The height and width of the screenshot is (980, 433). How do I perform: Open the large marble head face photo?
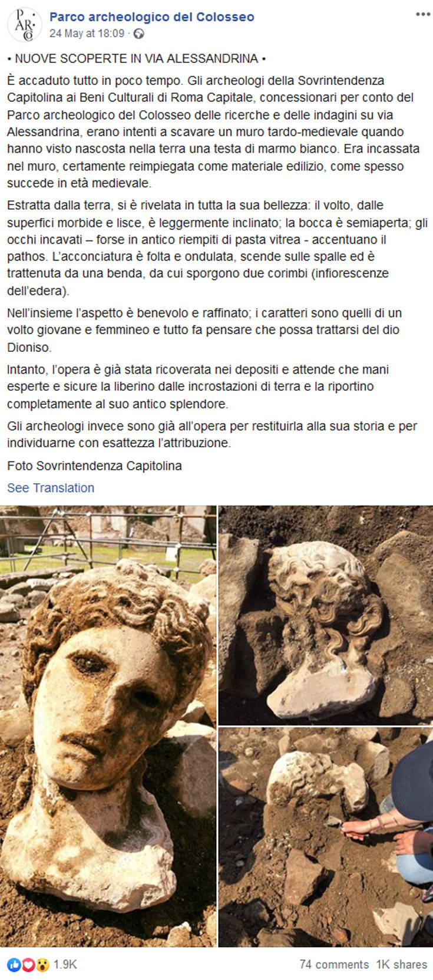point(108,726)
